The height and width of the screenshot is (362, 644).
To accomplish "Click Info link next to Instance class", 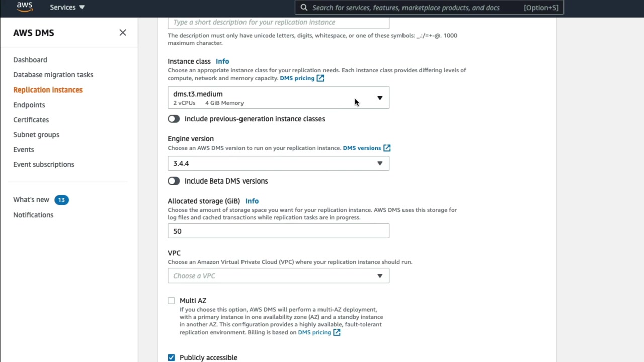I will 222,61.
